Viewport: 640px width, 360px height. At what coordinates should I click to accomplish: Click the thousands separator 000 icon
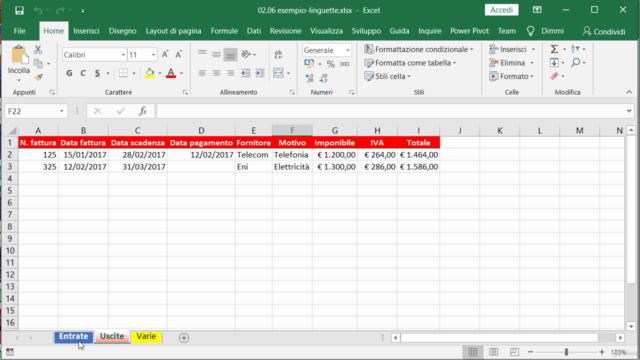pyautogui.click(x=344, y=64)
